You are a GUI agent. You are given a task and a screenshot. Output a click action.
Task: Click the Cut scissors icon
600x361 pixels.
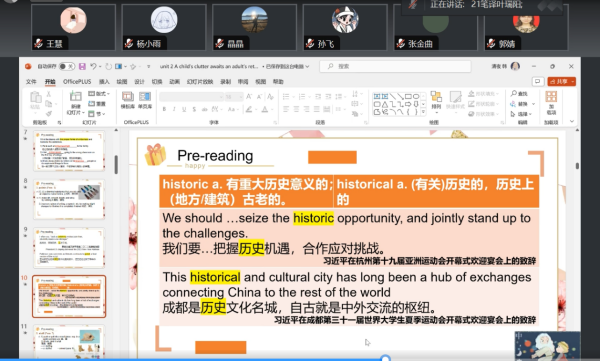pos(49,94)
